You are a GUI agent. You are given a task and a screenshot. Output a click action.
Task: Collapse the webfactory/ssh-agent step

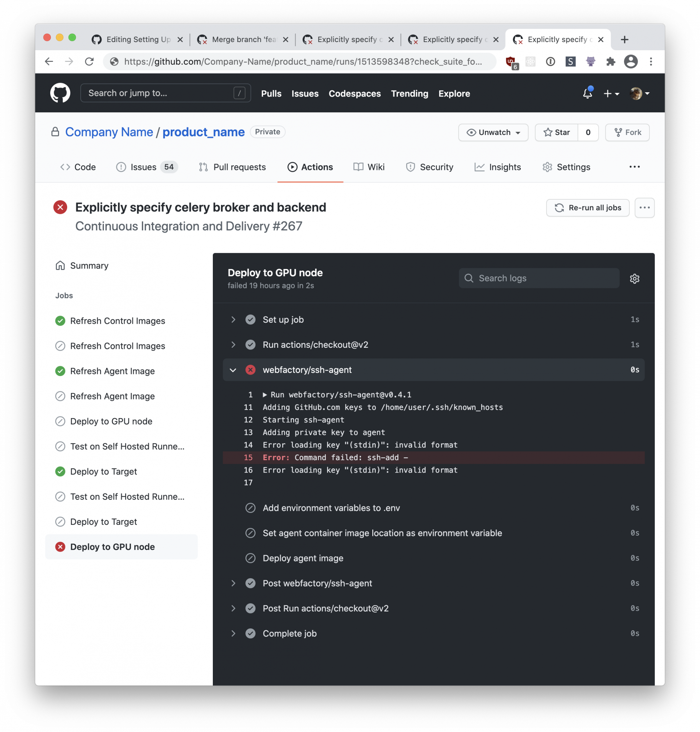point(233,370)
